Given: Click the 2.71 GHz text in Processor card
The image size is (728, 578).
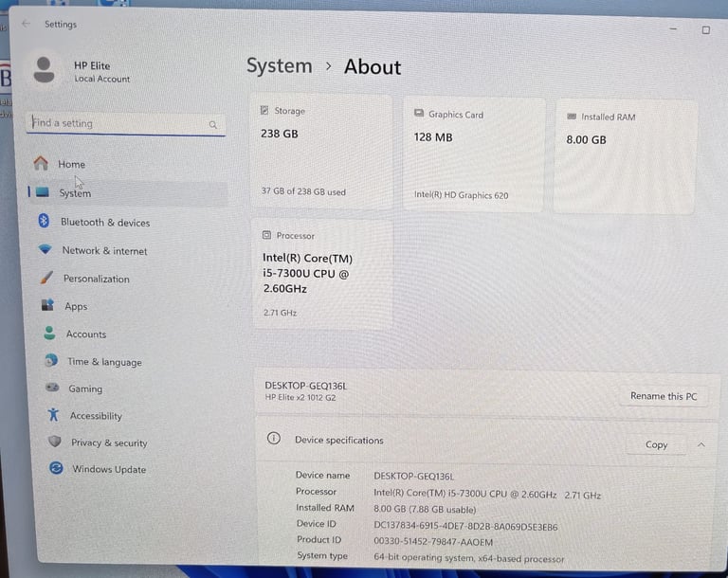Looking at the screenshot, I should 280,313.
